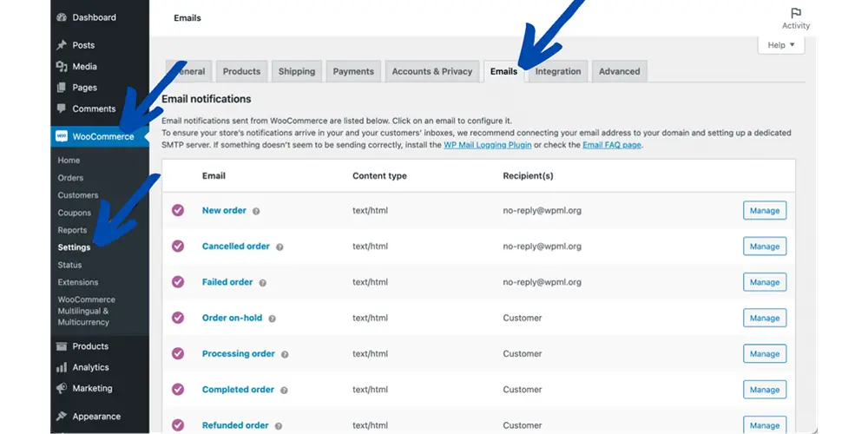Open the Accounts & Privacy tab
This screenshot has width=868, height=434.
click(x=431, y=71)
